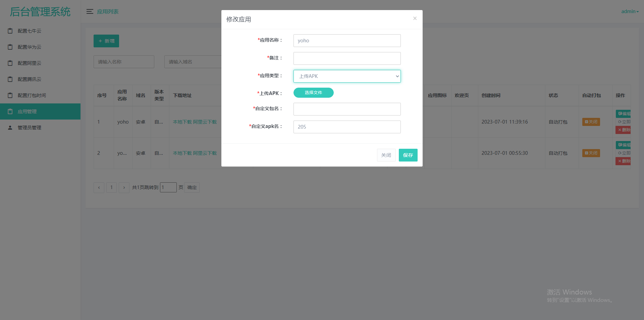This screenshot has height=320, width=644.
Task: Select 应用管理 in the sidebar
Action: point(40,111)
